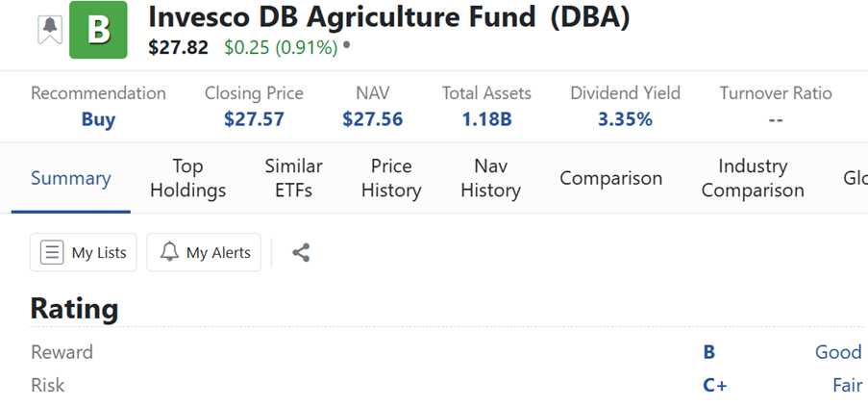Screen dimensions: 868x407
Task: Open the Similar ETFs tab
Action: pos(293,178)
